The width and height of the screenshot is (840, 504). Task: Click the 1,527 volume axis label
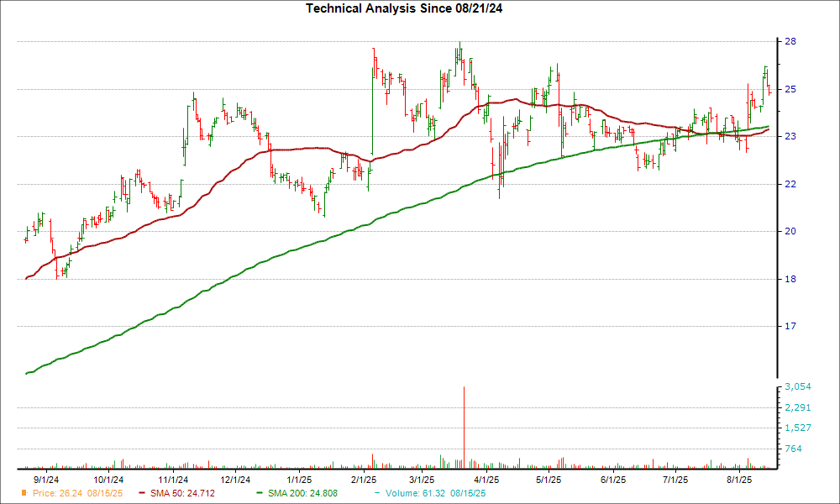coord(798,428)
